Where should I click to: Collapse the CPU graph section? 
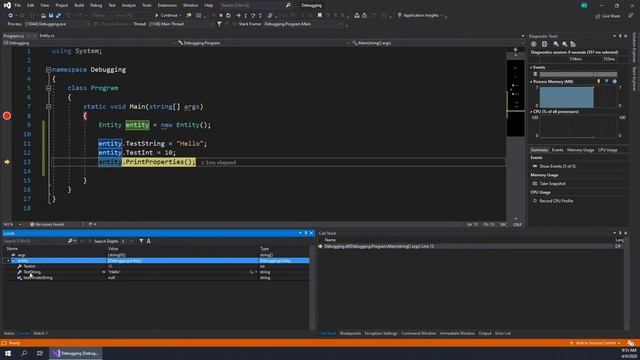click(x=531, y=111)
